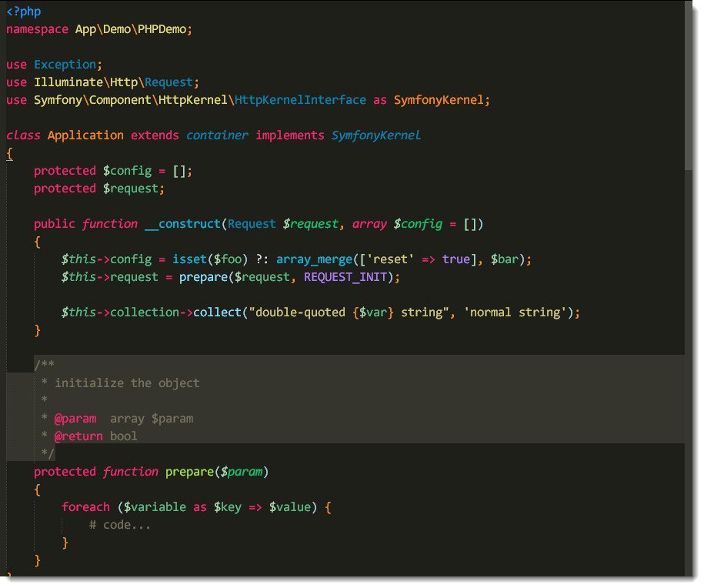Click 'Exception' in the use statement
Screen dimensions: 704x588
(x=65, y=65)
